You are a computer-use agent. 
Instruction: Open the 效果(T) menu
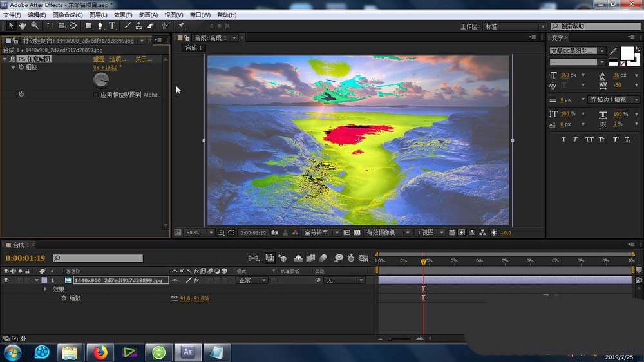pos(122,15)
